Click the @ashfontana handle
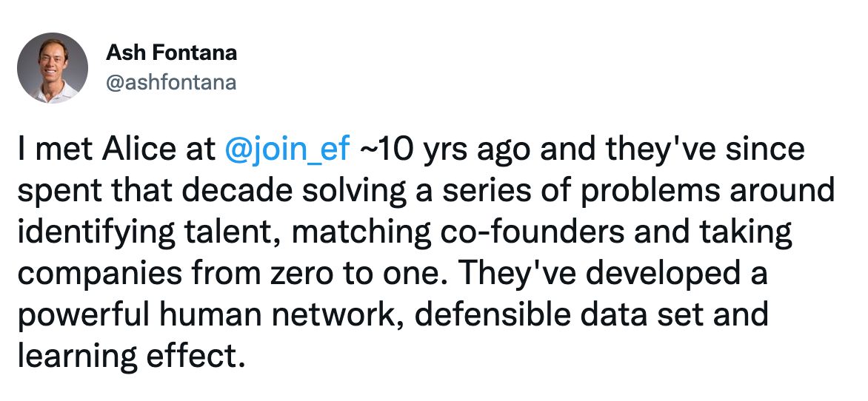This screenshot has height=401, width=868. pos(172,82)
